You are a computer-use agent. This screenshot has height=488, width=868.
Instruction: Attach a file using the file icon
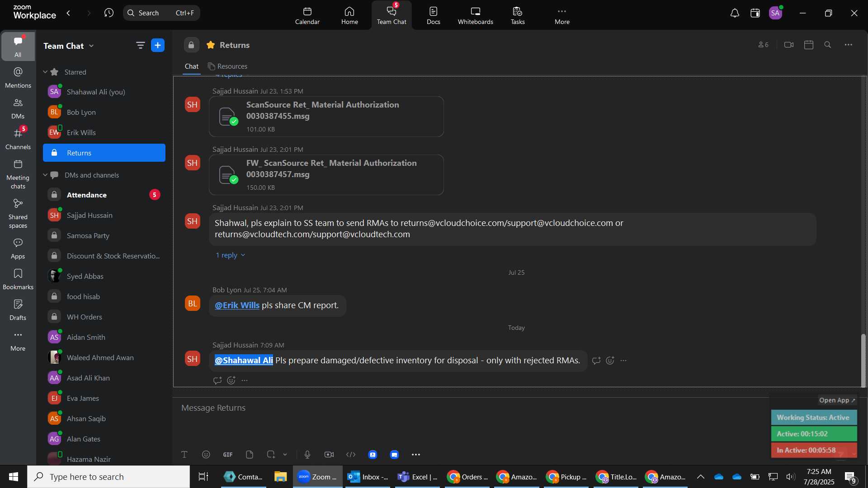tap(250, 455)
